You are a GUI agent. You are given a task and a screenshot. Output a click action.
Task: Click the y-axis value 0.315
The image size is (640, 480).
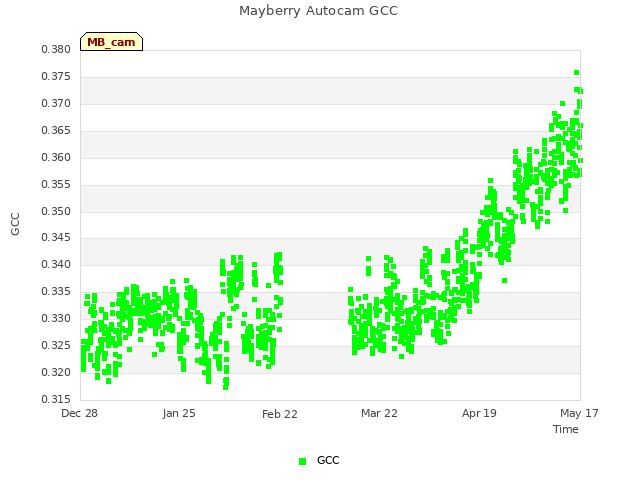point(56,399)
